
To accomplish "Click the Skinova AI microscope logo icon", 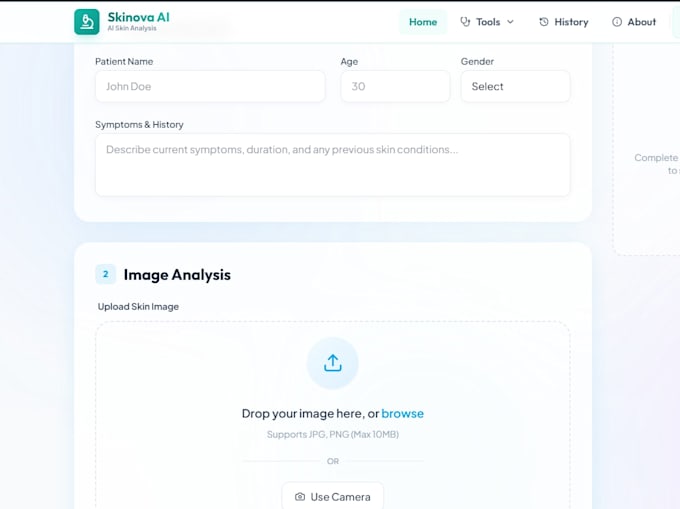I will (x=87, y=22).
